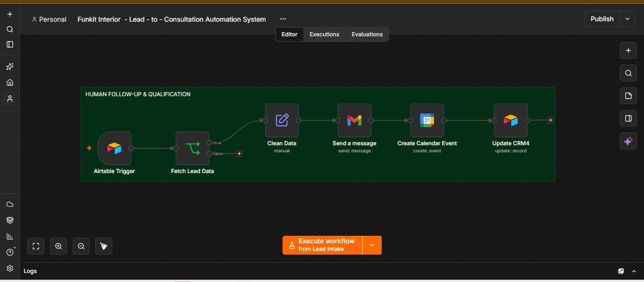
Task: Select the Create Calendar Event node
Action: pyautogui.click(x=427, y=121)
